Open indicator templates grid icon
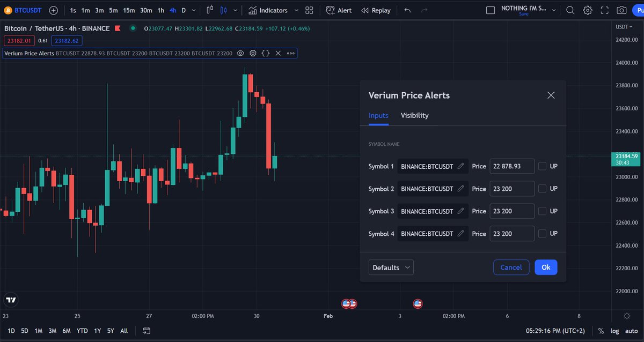Viewport: 644px width, 342px height. 309,10
